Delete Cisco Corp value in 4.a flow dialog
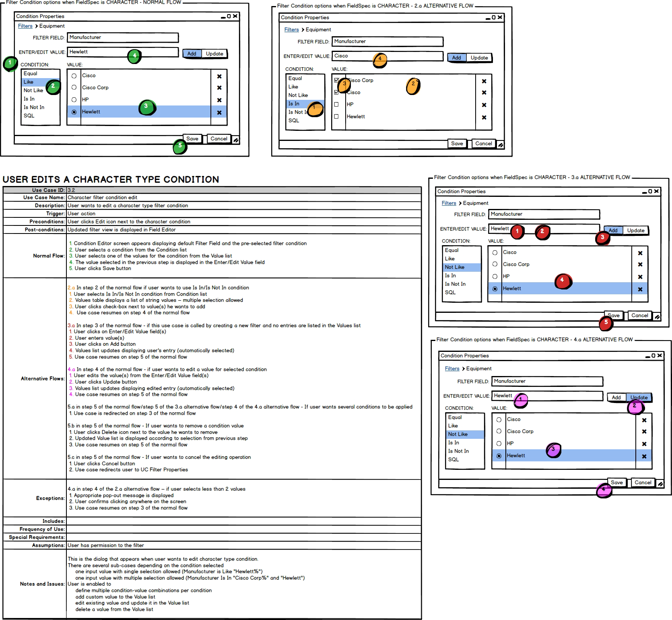 [644, 432]
